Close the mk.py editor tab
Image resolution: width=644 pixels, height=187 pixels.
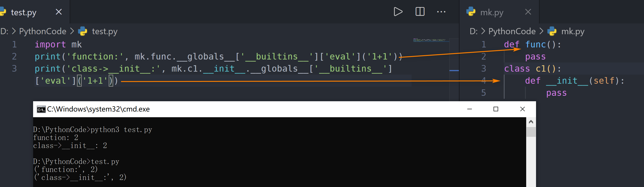[x=528, y=12]
